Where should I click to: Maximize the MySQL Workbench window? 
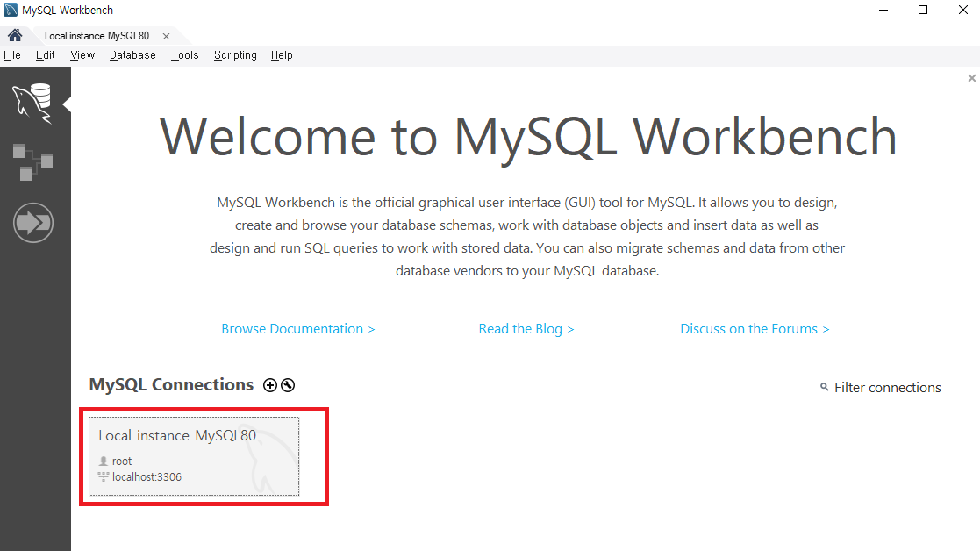tap(922, 10)
